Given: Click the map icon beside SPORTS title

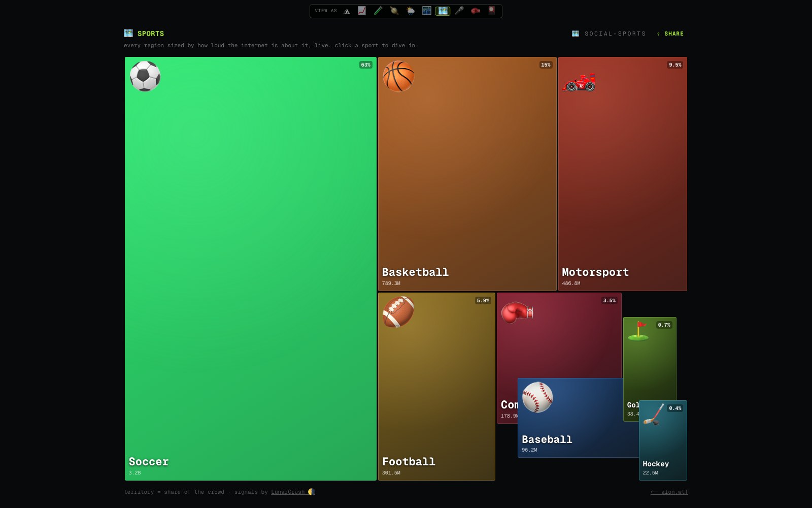Looking at the screenshot, I should pos(128,33).
